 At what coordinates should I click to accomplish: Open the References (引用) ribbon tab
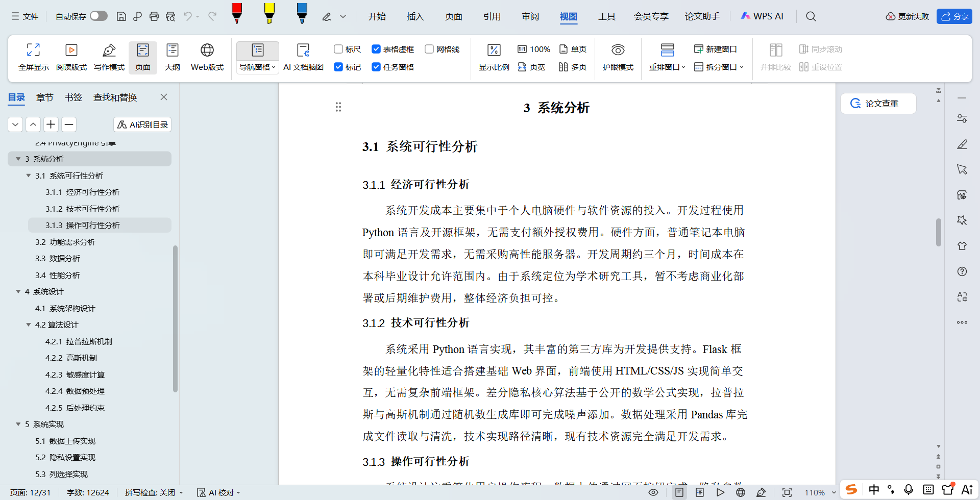492,16
